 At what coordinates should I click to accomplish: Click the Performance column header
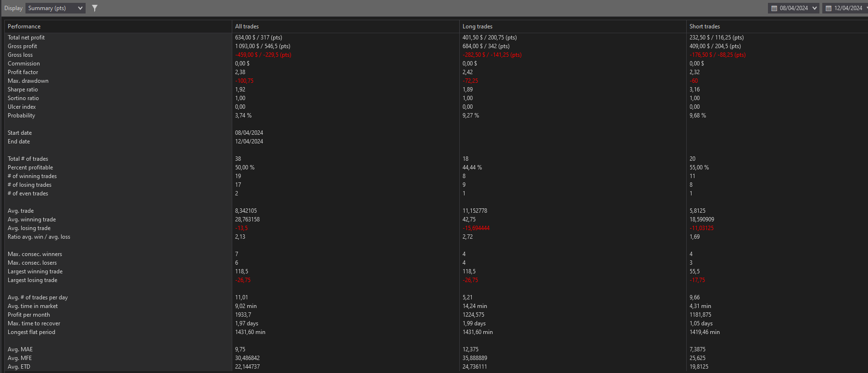click(24, 26)
